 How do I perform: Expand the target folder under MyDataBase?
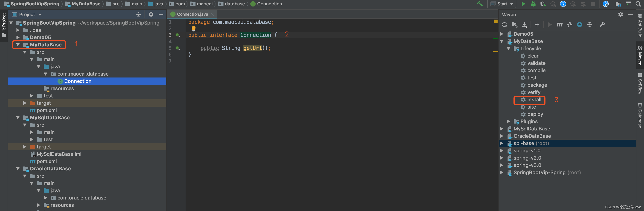(x=25, y=103)
